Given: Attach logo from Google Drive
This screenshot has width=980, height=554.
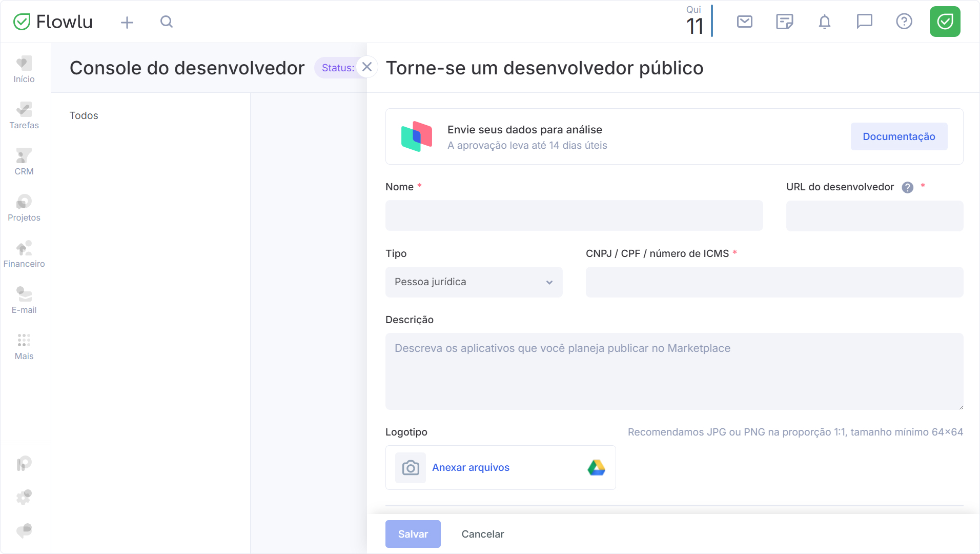Looking at the screenshot, I should (x=596, y=468).
